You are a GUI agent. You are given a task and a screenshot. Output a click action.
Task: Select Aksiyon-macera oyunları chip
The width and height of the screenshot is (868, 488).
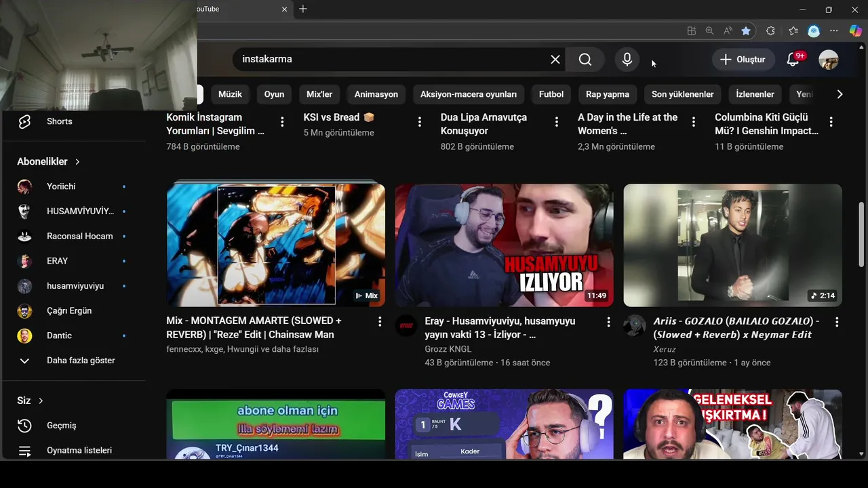tap(469, 94)
